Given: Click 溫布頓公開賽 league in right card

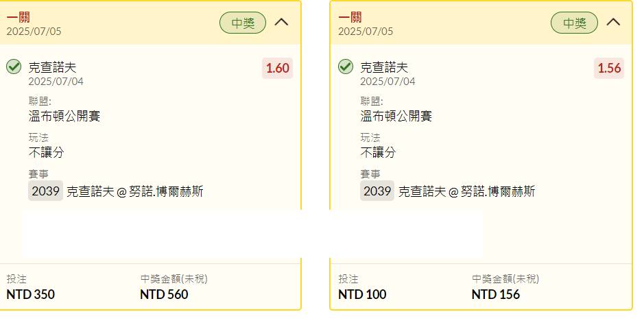Looking at the screenshot, I should point(396,117).
